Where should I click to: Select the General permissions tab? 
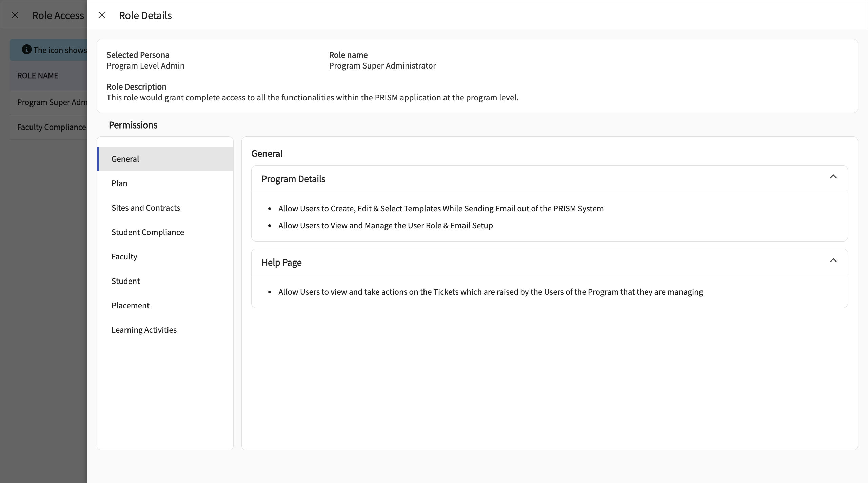(165, 159)
